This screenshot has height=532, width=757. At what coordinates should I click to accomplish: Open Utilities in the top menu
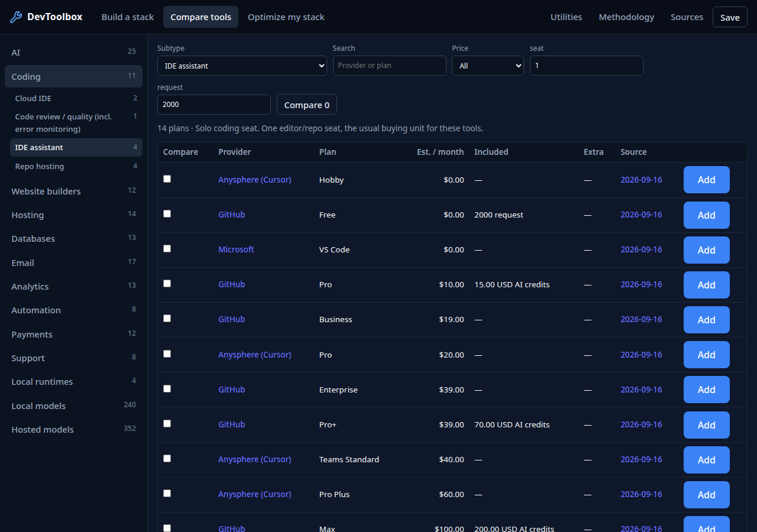pos(567,17)
